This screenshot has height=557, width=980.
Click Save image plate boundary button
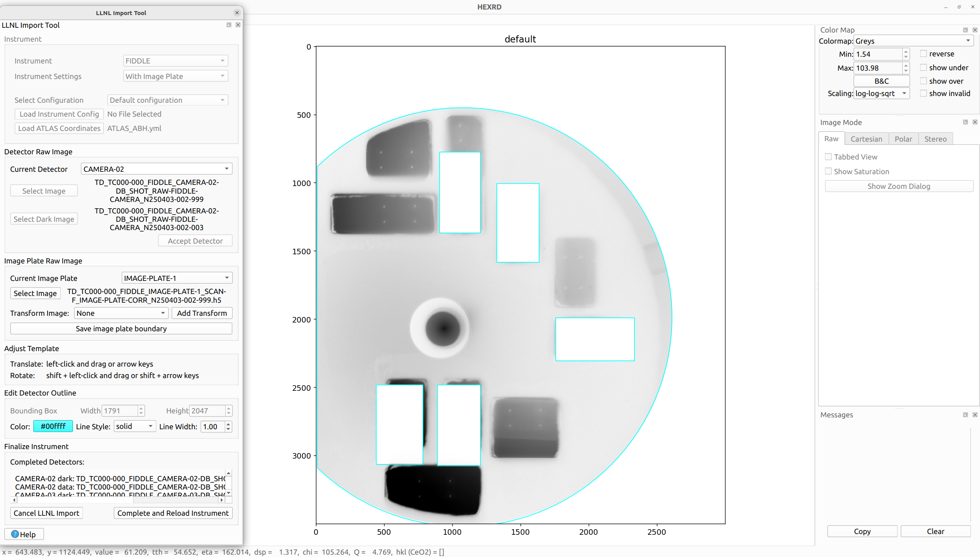coord(121,328)
